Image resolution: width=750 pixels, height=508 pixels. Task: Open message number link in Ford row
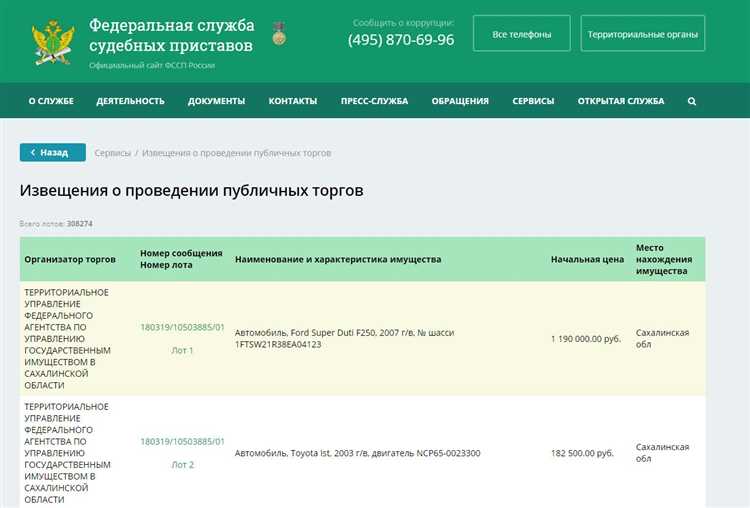pos(182,327)
